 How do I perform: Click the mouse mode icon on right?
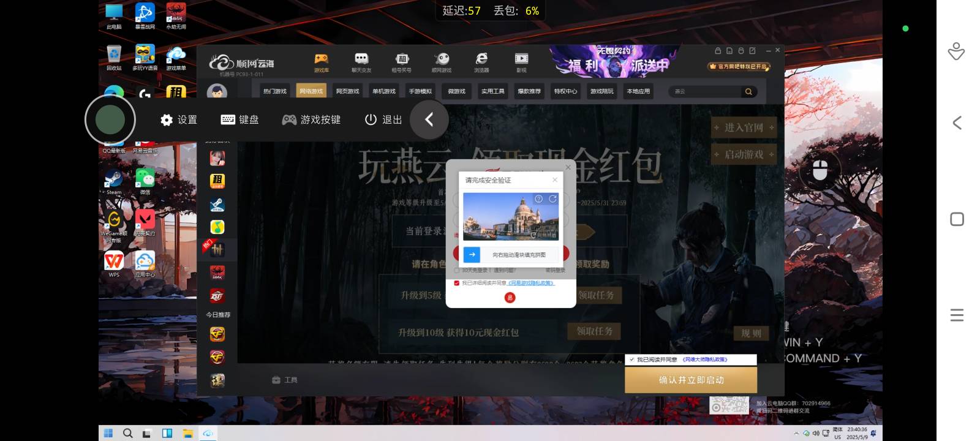point(820,170)
